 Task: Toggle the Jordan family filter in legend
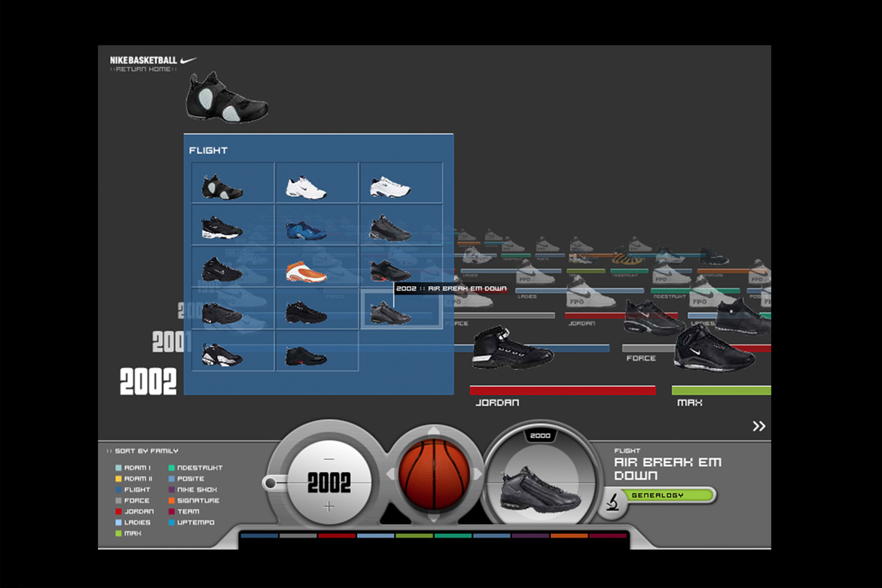point(134,511)
